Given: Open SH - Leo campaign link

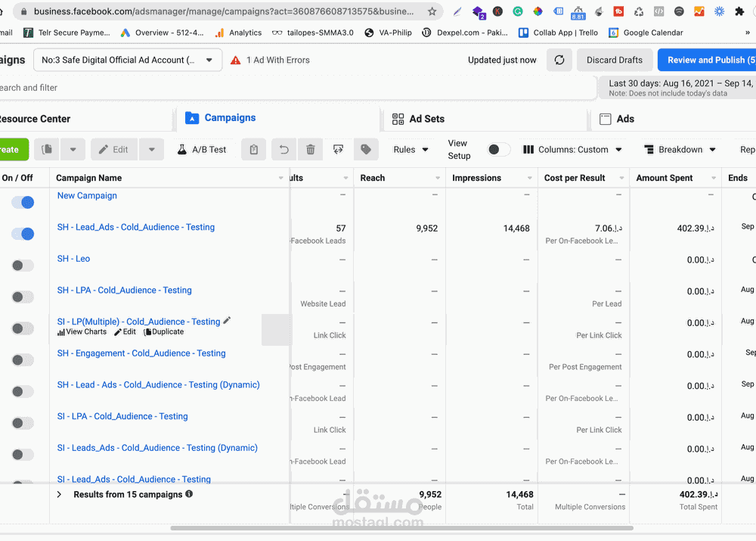Looking at the screenshot, I should [x=74, y=259].
